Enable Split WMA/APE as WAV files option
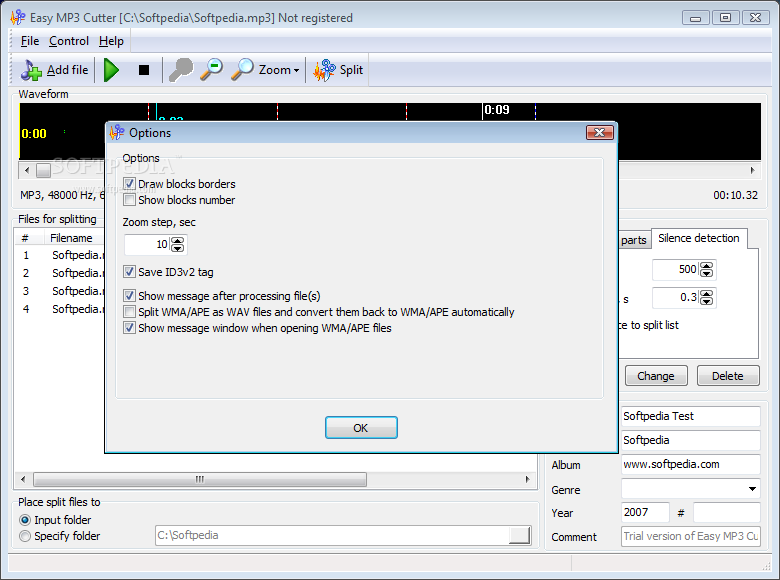 pyautogui.click(x=129, y=312)
